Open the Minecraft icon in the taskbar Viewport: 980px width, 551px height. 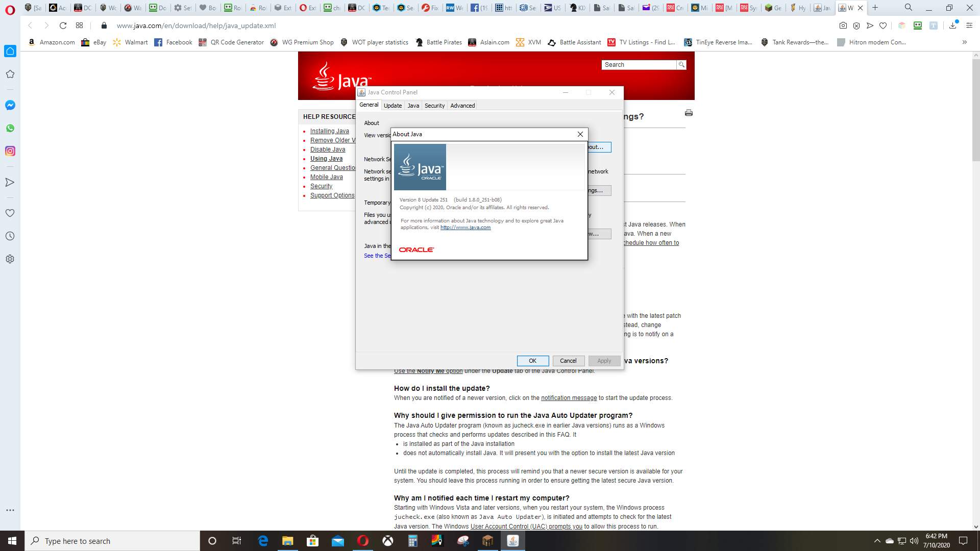pos(488,541)
